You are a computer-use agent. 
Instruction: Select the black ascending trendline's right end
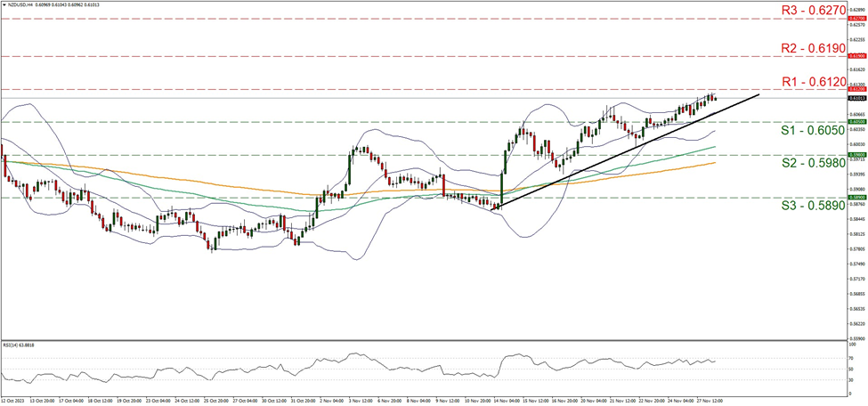point(758,93)
